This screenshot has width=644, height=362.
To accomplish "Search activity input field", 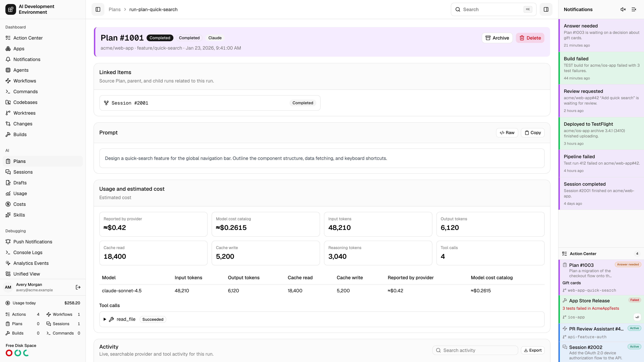I will [475, 350].
